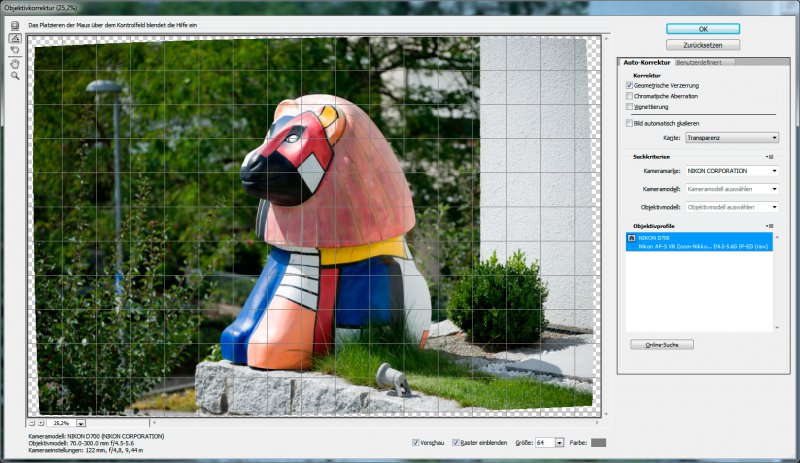Image resolution: width=800 pixels, height=463 pixels.
Task: Select the Hand tool icon
Action: 15,64
